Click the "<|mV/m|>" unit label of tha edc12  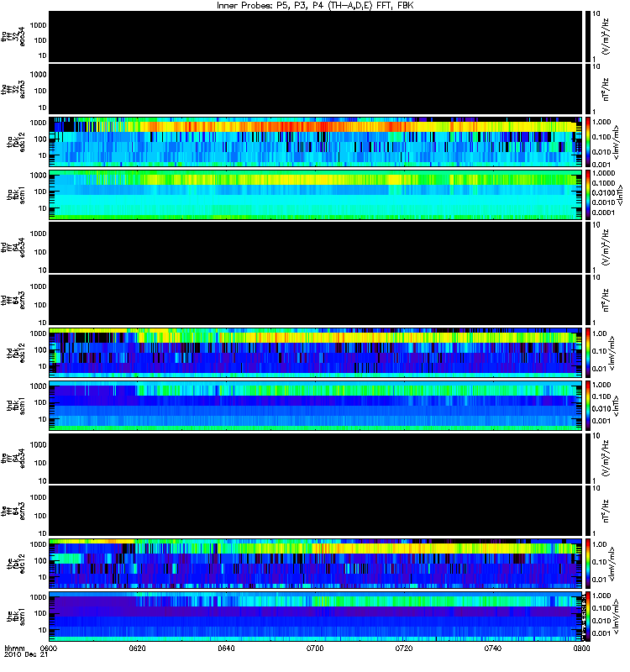617,142
